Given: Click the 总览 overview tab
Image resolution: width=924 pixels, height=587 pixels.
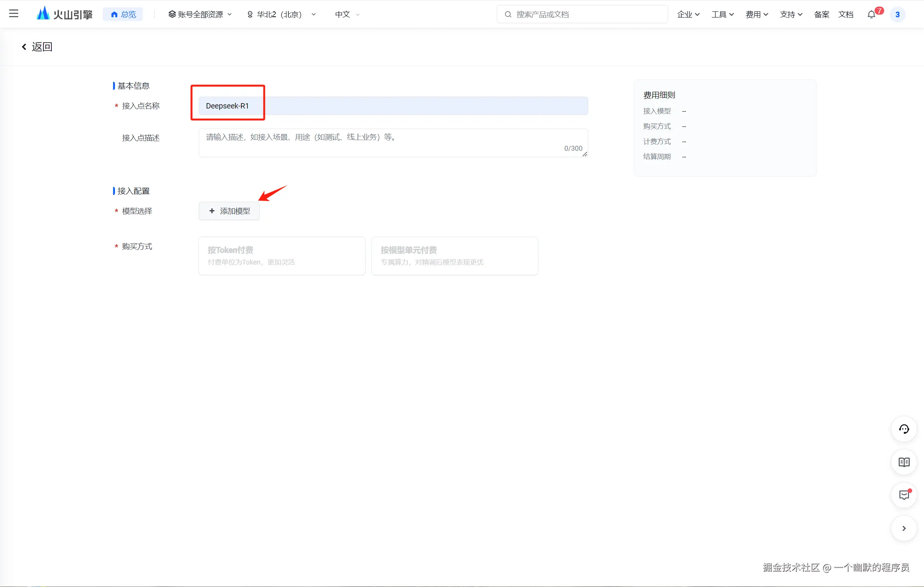Looking at the screenshot, I should (x=123, y=14).
